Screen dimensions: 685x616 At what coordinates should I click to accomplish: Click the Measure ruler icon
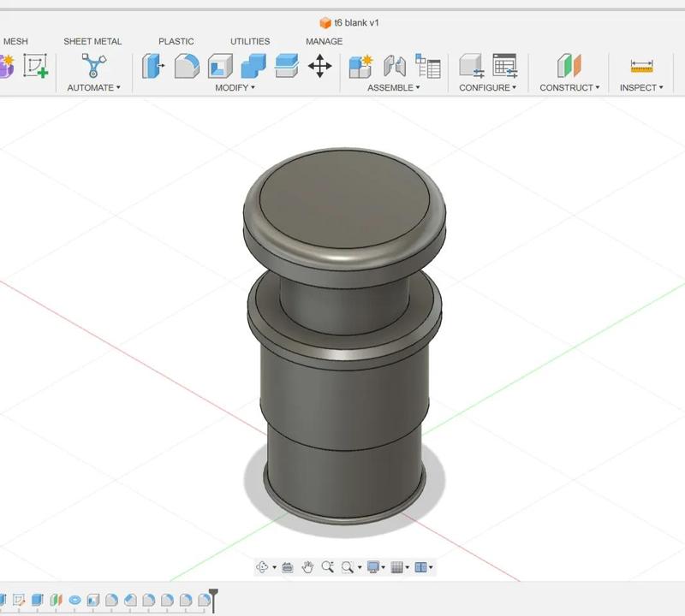coord(640,66)
